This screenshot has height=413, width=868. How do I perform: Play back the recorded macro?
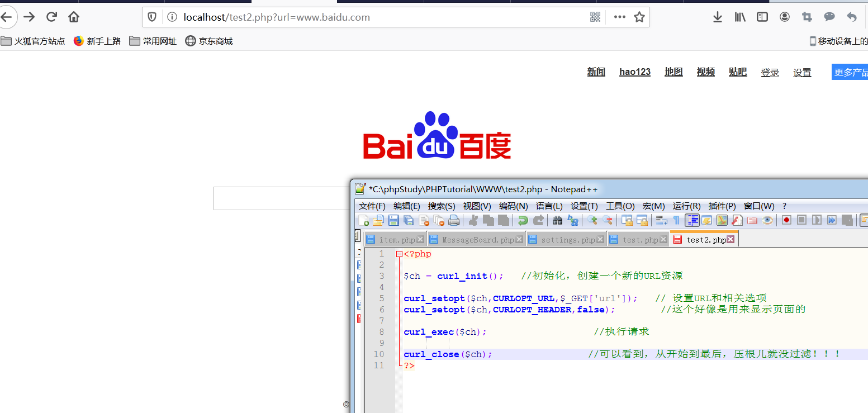(817, 220)
